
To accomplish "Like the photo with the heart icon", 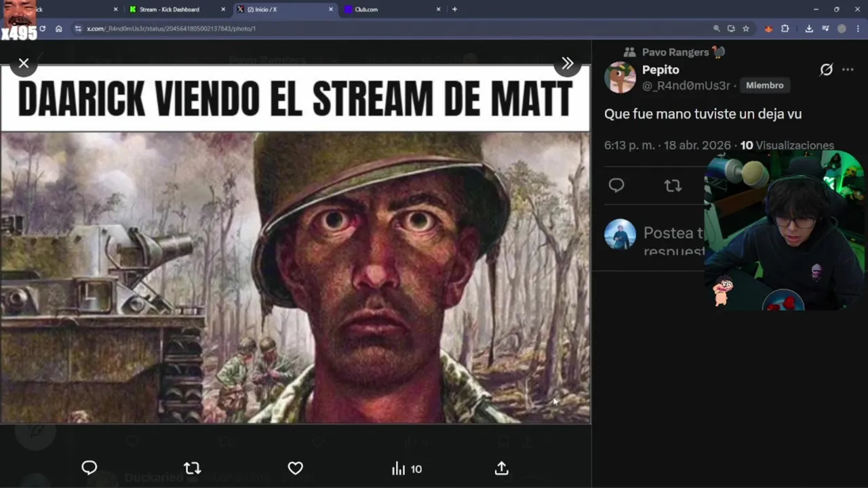I will click(295, 468).
